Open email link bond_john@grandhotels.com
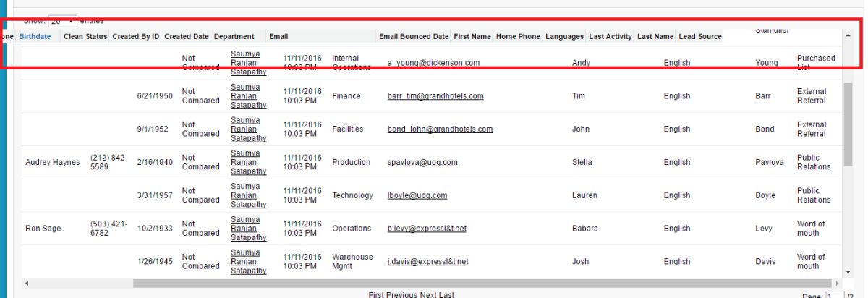This screenshot has height=298, width=868. 440,129
